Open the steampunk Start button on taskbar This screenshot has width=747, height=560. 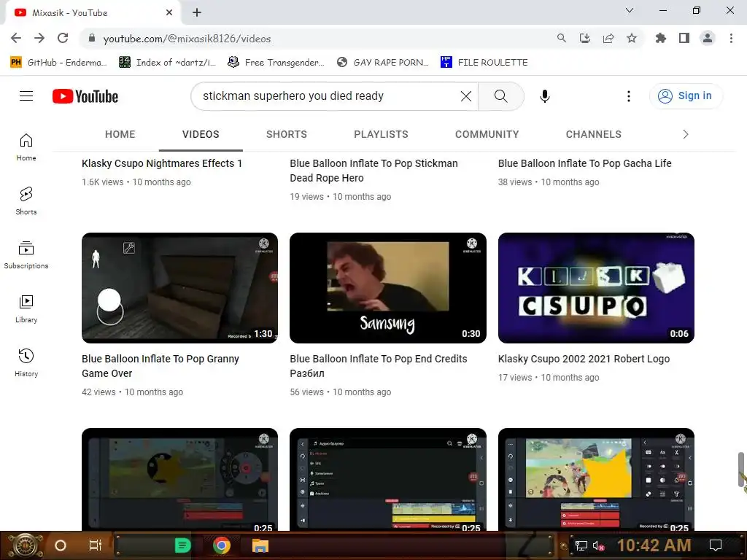[x=24, y=545]
